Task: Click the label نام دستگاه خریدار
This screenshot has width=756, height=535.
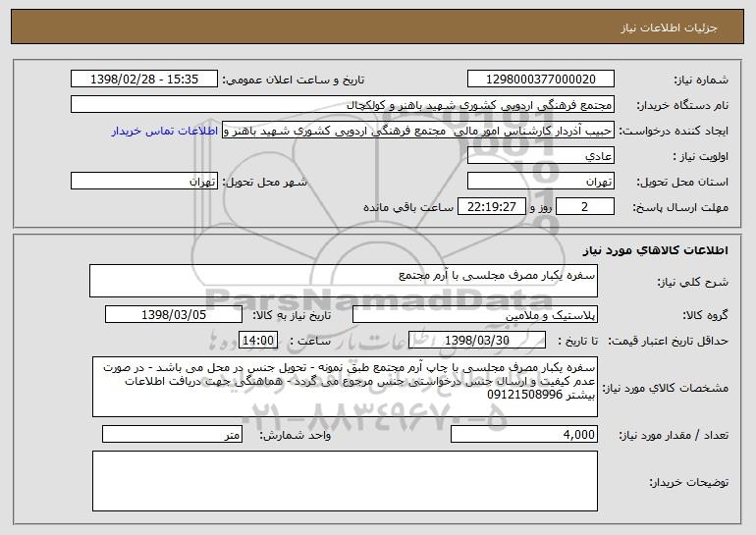Action: 682,105
